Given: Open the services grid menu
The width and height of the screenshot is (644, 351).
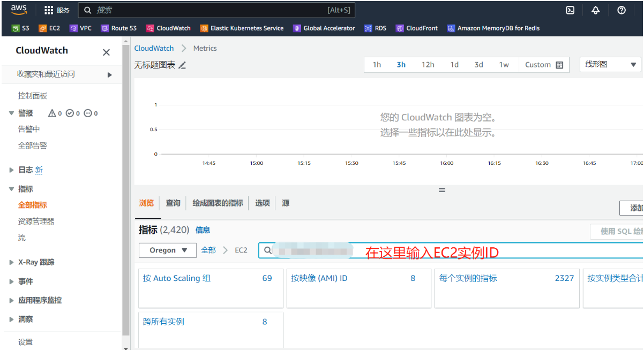Looking at the screenshot, I should [x=49, y=10].
